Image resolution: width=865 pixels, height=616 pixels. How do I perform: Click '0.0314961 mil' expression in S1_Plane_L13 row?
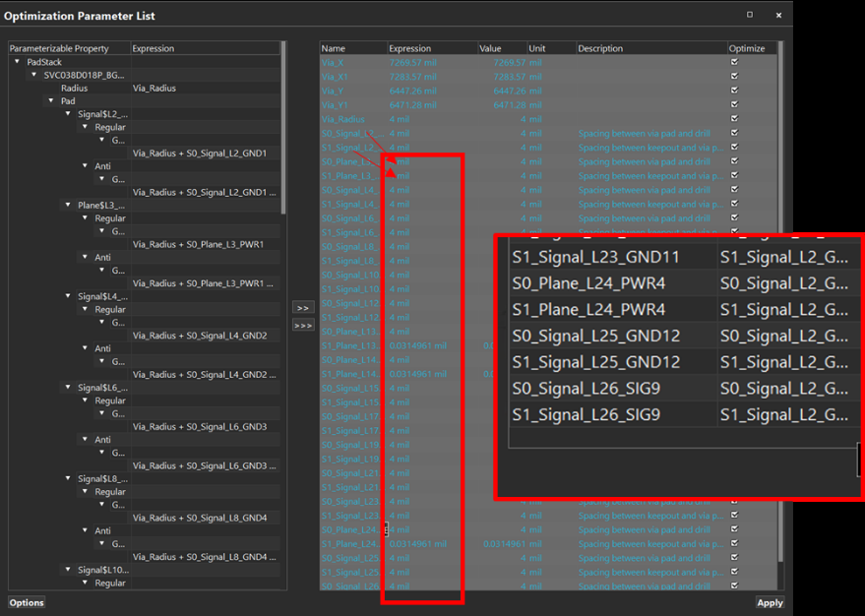click(417, 345)
